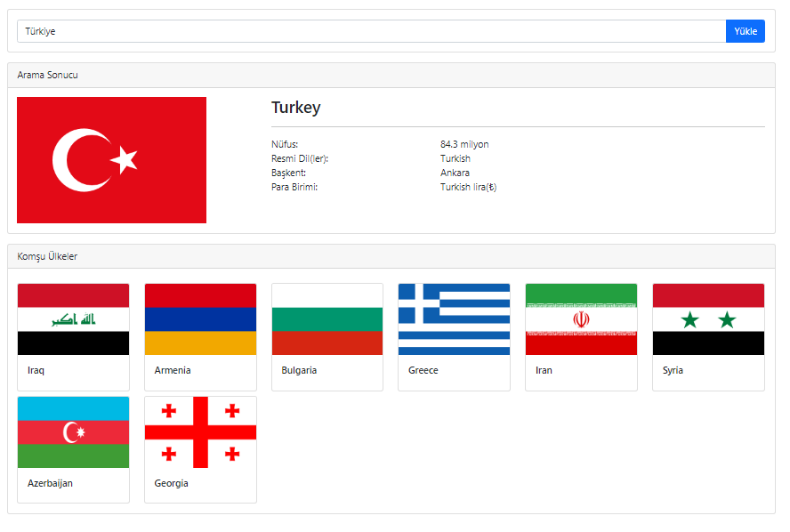Click the Azerbaijan country label

point(50,483)
